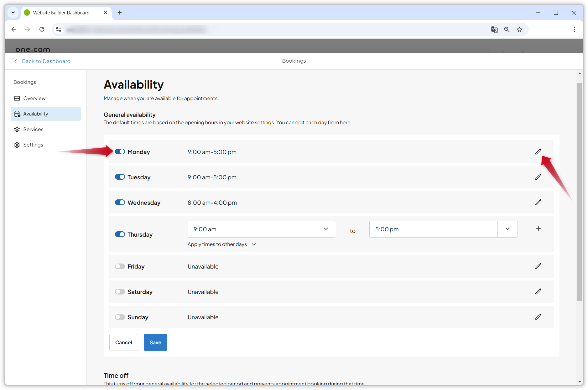588x390 pixels.
Task: Turn on Saturday availability switch
Action: [x=120, y=292]
